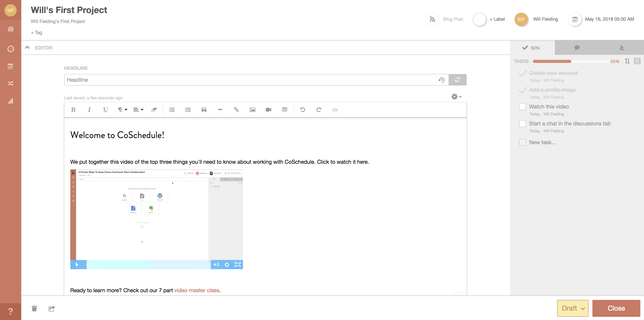The width and height of the screenshot is (644, 320).
Task: Open WF user avatar in sidebar
Action: [11, 10]
